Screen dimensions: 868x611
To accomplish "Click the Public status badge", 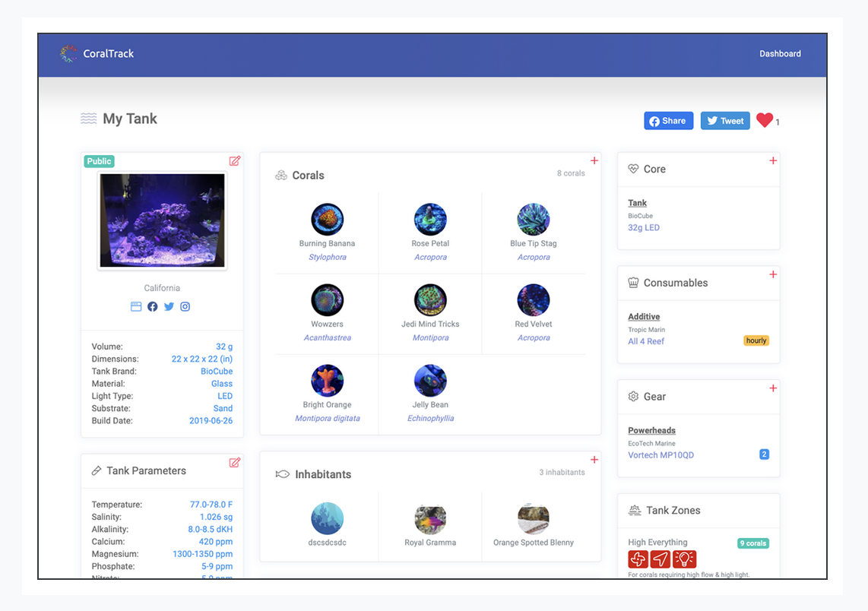I will 99,161.
